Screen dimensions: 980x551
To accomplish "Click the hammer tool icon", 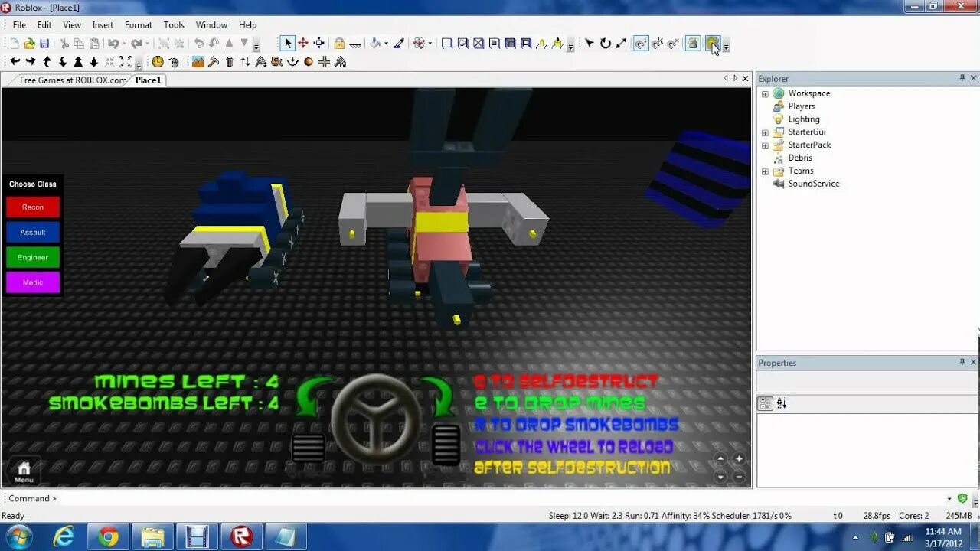I will click(x=214, y=62).
